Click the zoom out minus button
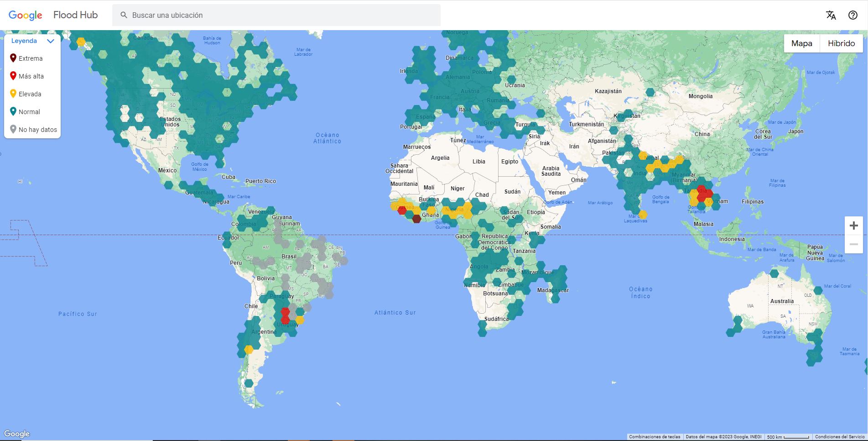Viewport: 868px width, 441px height. click(x=853, y=245)
